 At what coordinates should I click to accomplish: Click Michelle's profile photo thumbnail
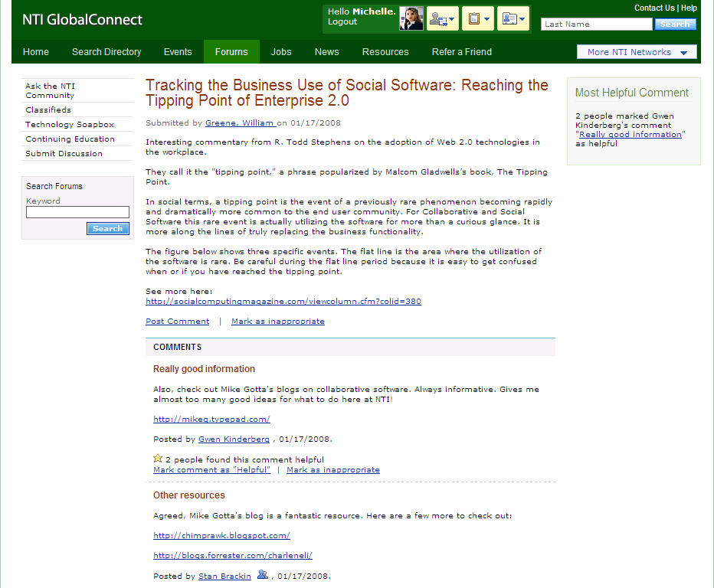pyautogui.click(x=411, y=18)
